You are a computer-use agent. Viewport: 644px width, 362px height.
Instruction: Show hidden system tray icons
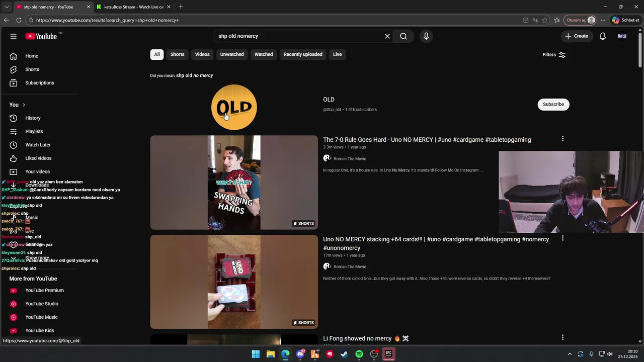pyautogui.click(x=570, y=354)
